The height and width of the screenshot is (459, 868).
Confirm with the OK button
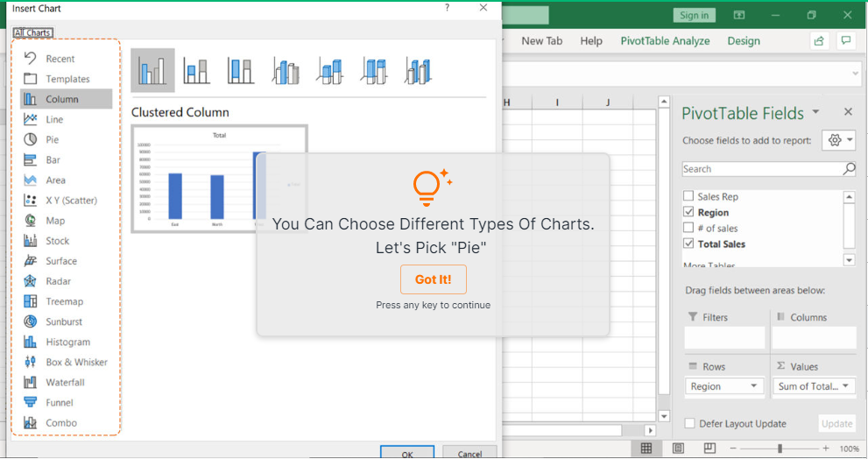(x=407, y=452)
